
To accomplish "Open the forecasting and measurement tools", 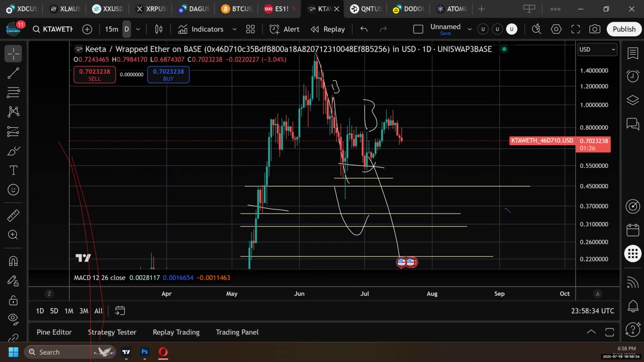I will pos(13,132).
